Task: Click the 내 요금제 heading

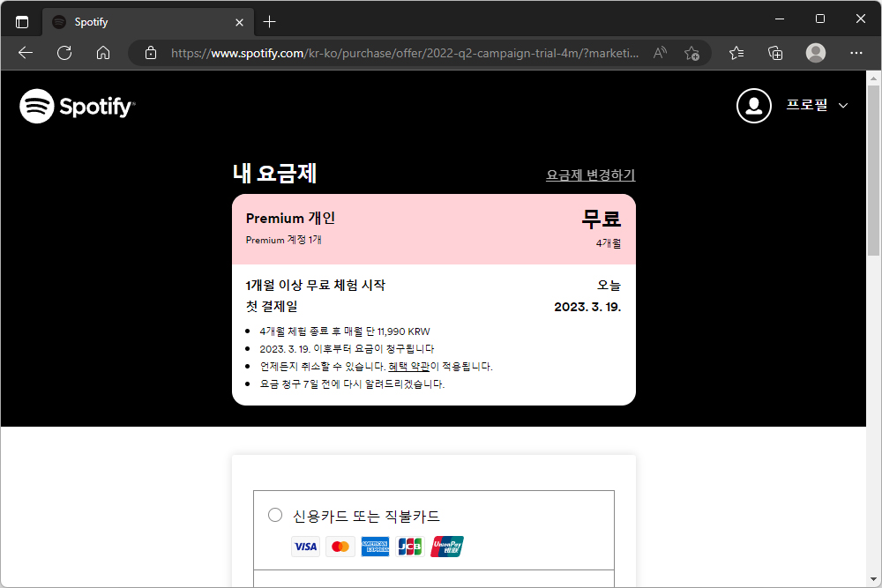Action: [x=274, y=173]
